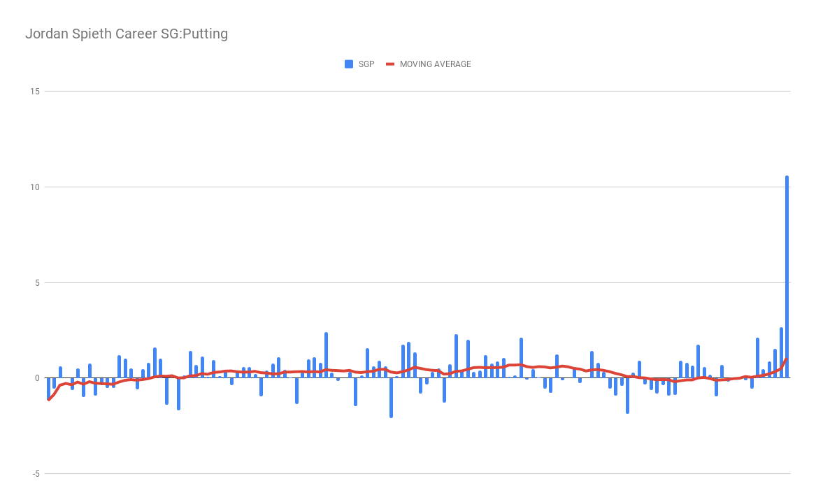Click the y-axis label 10
816x504 pixels.
tap(35, 187)
